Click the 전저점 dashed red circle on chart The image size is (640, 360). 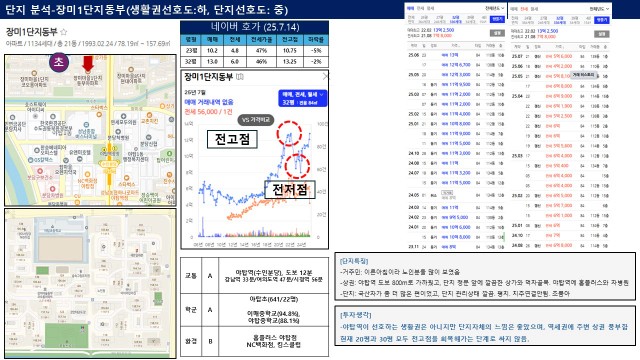coord(297,166)
